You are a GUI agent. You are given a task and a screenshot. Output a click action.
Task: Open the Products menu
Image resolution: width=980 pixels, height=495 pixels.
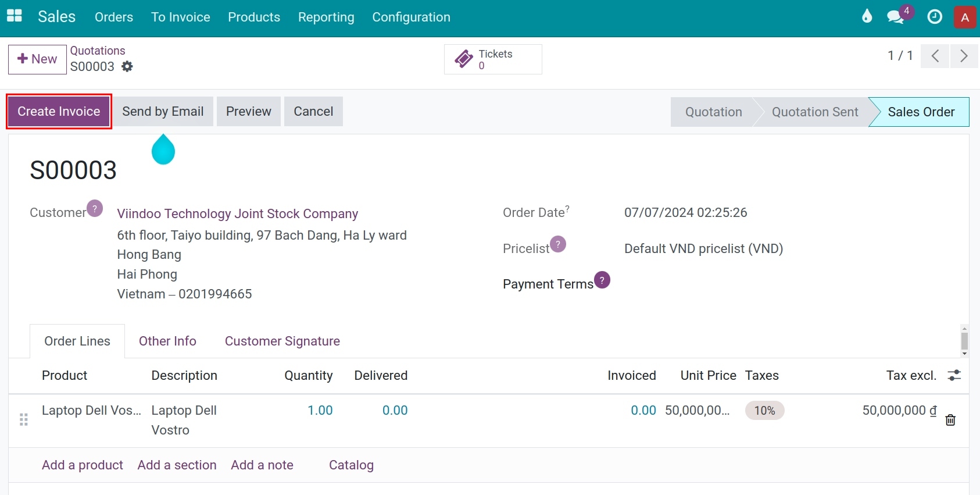(254, 17)
